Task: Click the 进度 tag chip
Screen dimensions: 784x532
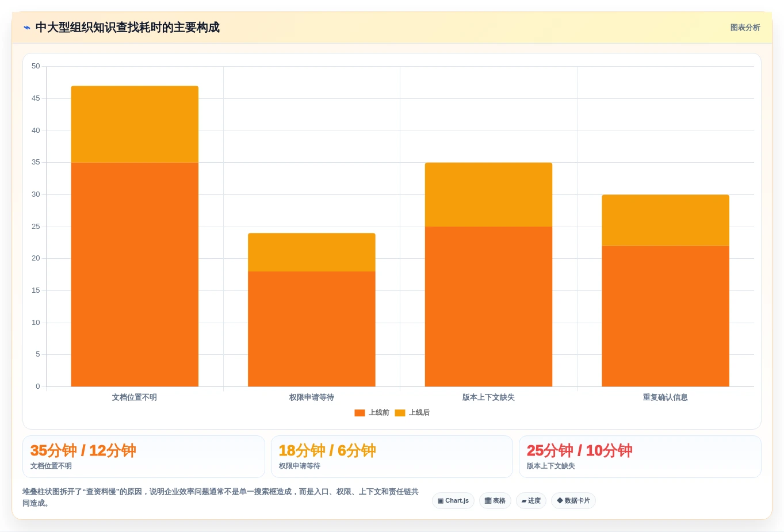Action: click(531, 501)
